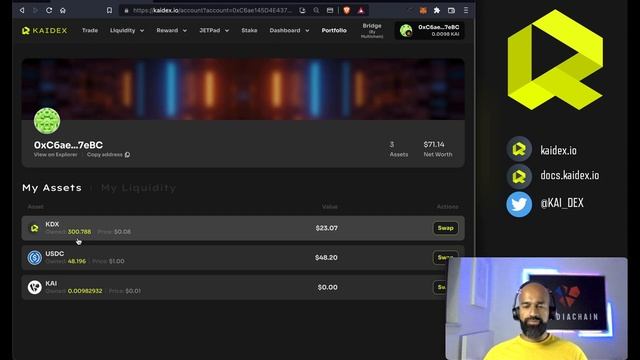Screen dimensions: 640x360
Task: Click View on Explorer link
Action: 56,155
